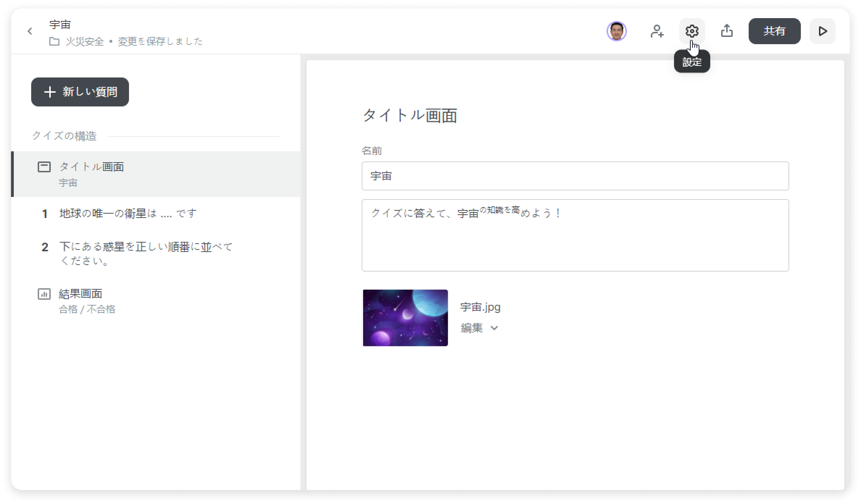The height and width of the screenshot is (504, 861).
Task: Click the 共有 share button
Action: [x=774, y=31]
